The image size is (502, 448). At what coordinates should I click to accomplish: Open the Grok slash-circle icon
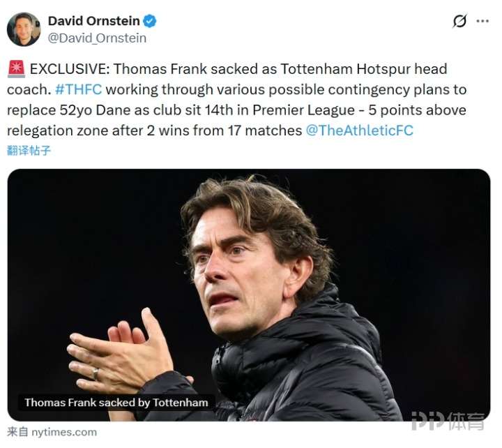point(459,21)
